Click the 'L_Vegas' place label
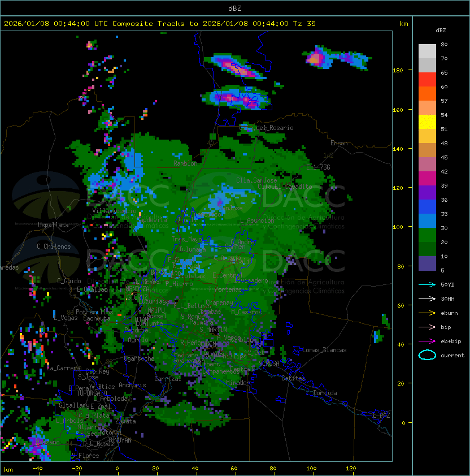The height and width of the screenshot is (476, 470). (x=66, y=318)
